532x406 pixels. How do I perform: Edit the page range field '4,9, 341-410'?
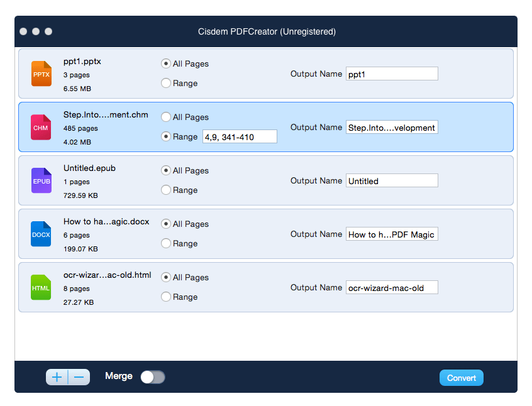pos(240,136)
